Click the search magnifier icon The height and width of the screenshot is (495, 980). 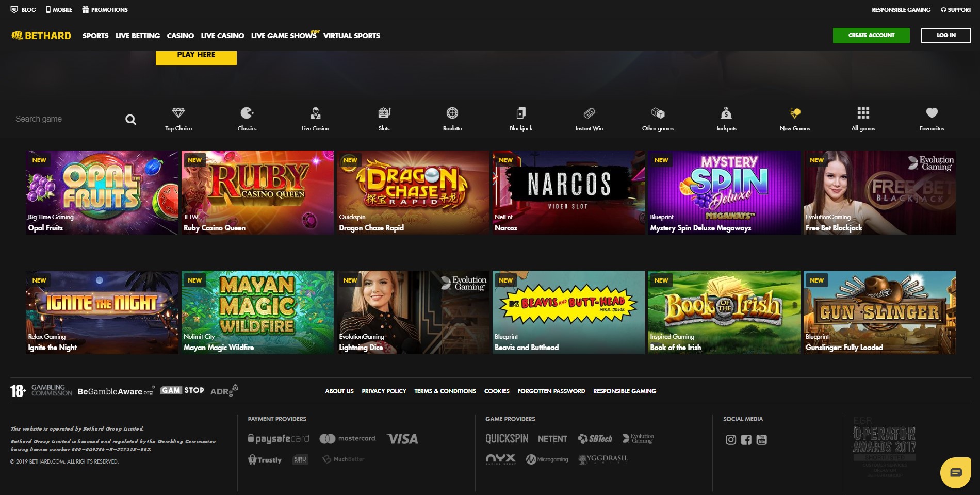coord(131,120)
